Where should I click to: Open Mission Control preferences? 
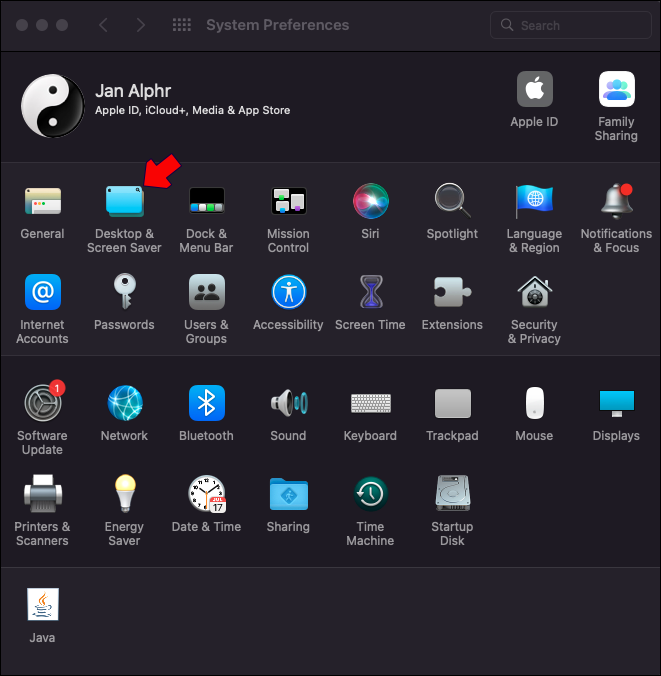(288, 201)
